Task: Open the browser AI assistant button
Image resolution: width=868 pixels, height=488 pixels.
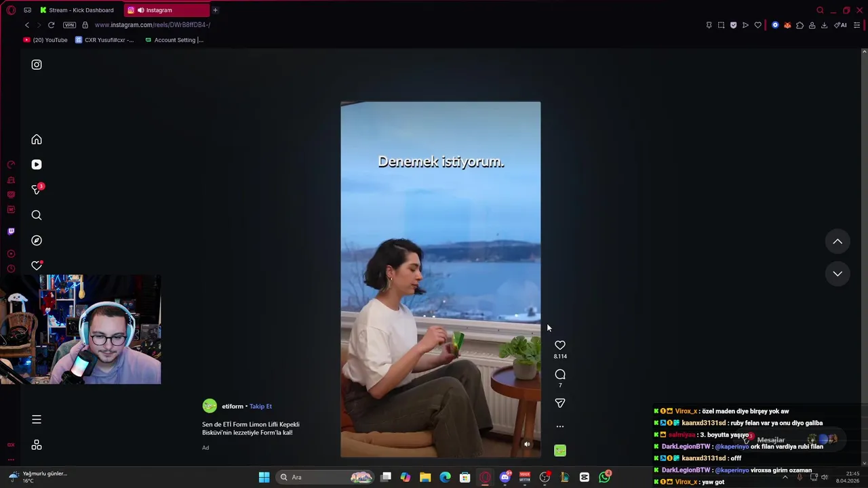Action: tap(840, 25)
